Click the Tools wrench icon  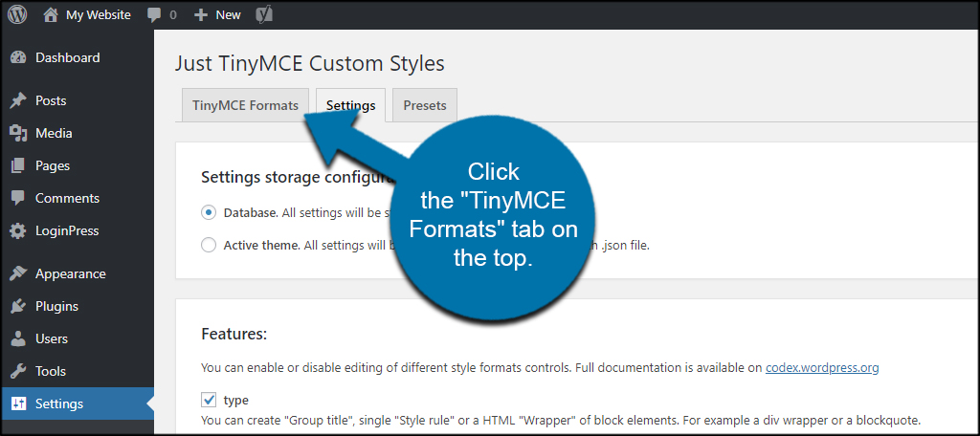pos(18,371)
